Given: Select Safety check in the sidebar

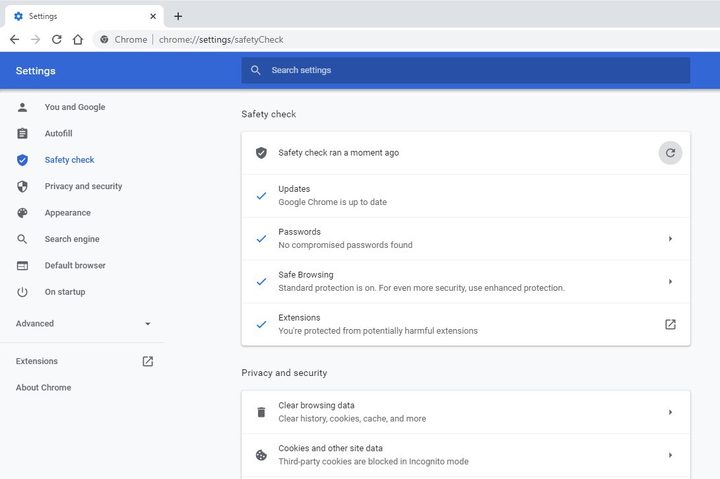Looking at the screenshot, I should click(x=69, y=160).
